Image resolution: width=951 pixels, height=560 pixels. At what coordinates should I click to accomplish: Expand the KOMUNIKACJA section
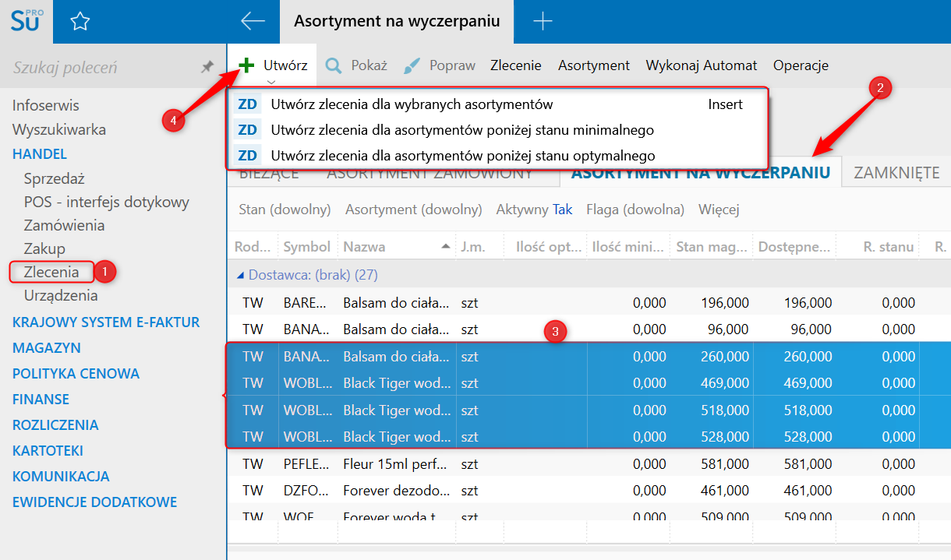(61, 476)
